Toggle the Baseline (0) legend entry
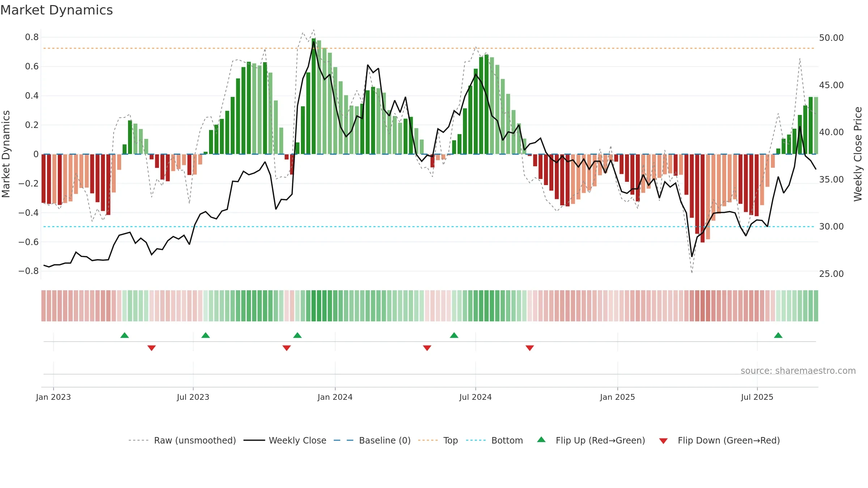 tap(372, 440)
